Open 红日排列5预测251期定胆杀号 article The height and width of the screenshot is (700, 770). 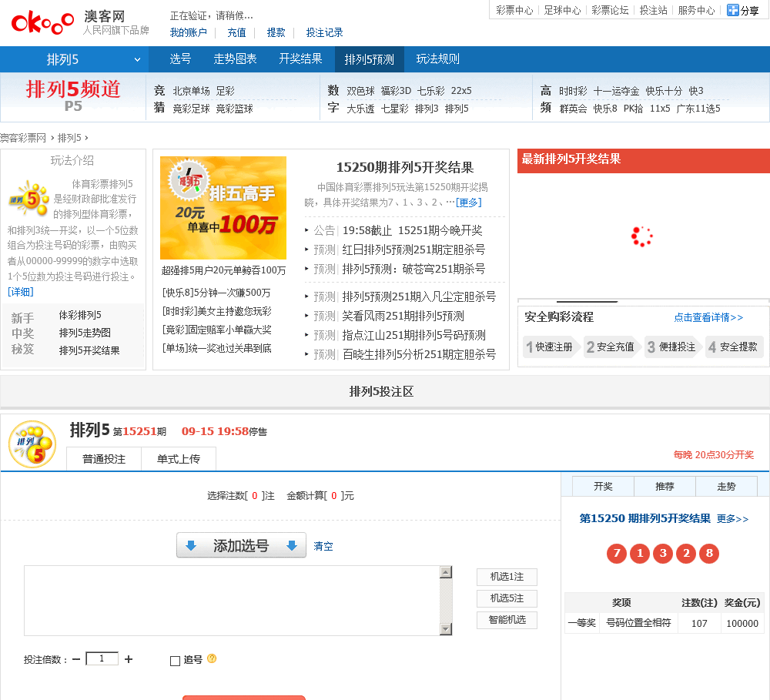coord(413,250)
